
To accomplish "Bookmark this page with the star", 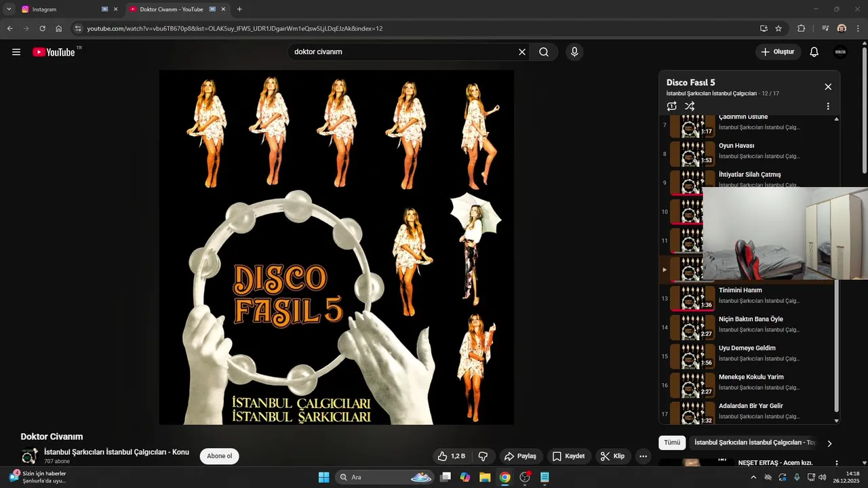I will coord(778,28).
